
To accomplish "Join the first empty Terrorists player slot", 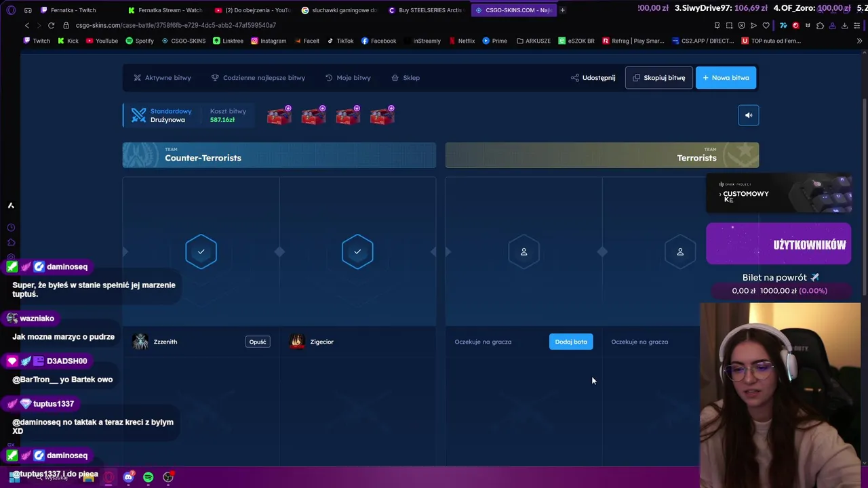I will 524,251.
